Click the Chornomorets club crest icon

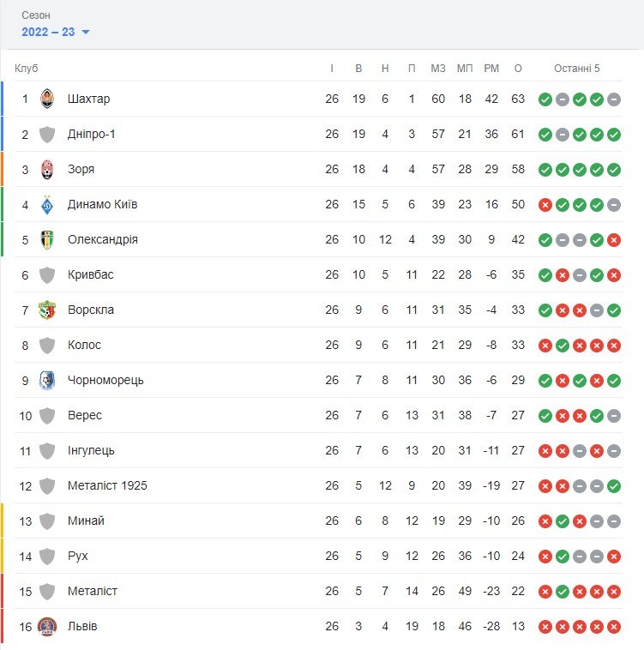[47, 380]
